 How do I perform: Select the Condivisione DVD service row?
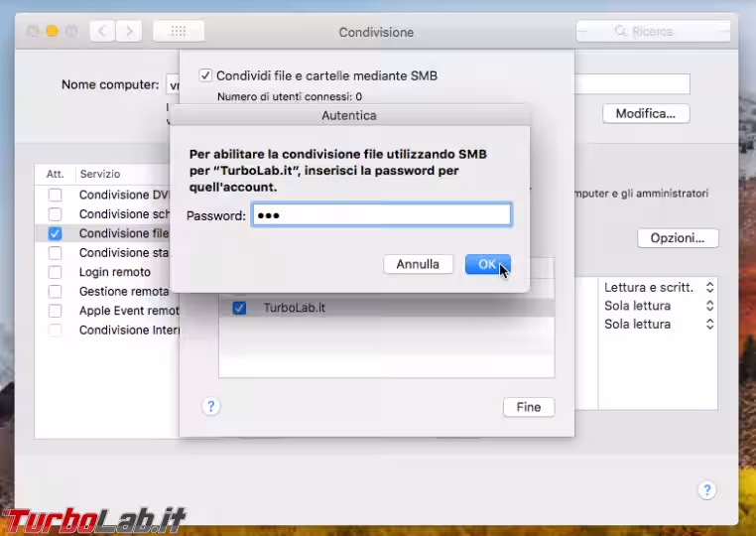[x=107, y=195]
